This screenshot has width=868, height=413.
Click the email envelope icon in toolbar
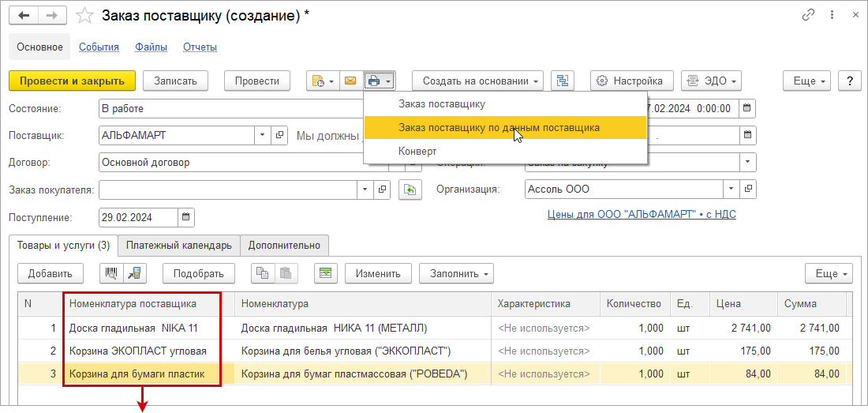coord(350,81)
